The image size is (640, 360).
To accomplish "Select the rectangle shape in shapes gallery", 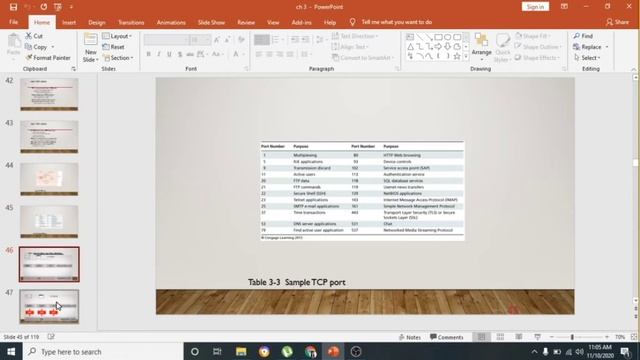I will 438,37.
